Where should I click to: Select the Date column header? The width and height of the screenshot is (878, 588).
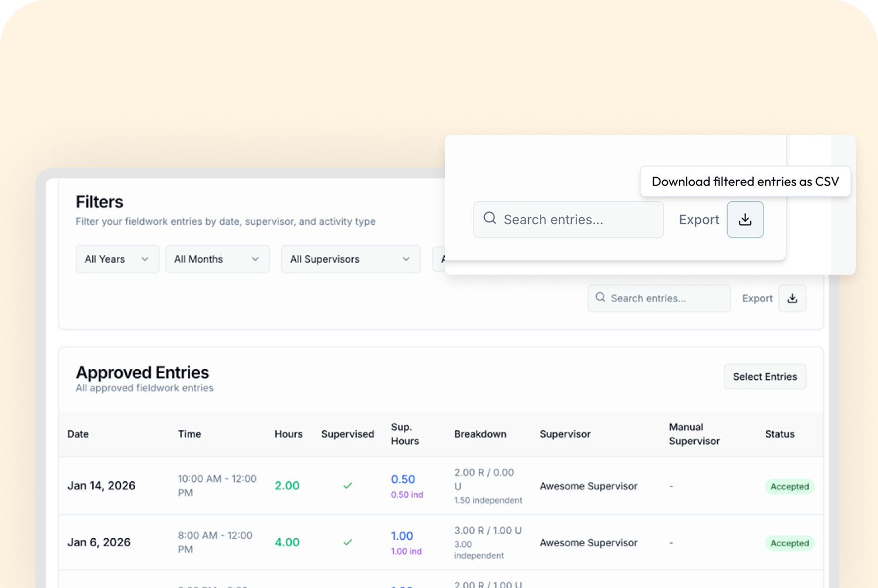click(78, 434)
